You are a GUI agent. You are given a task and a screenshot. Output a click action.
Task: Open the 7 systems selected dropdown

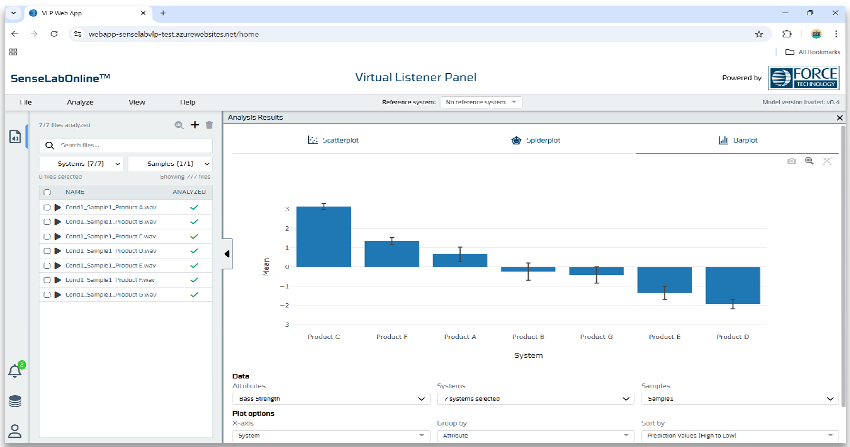coord(536,399)
